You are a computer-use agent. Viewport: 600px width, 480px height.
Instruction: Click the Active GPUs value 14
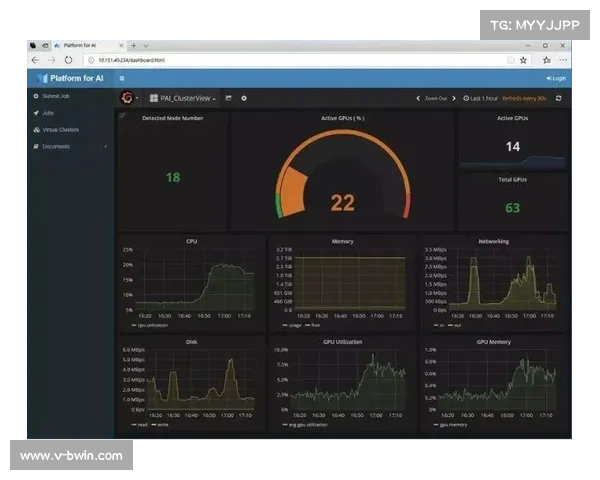tap(513, 146)
